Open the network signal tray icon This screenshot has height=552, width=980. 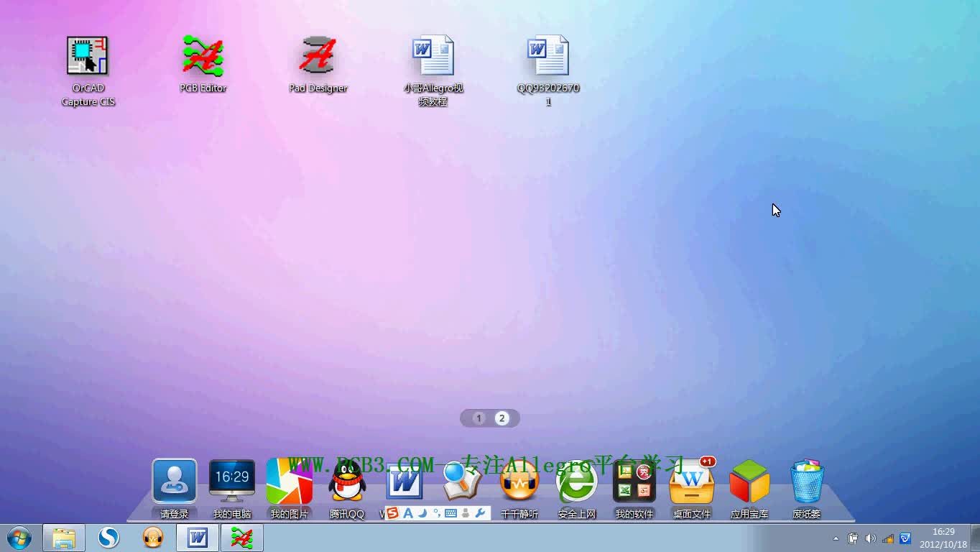(888, 538)
